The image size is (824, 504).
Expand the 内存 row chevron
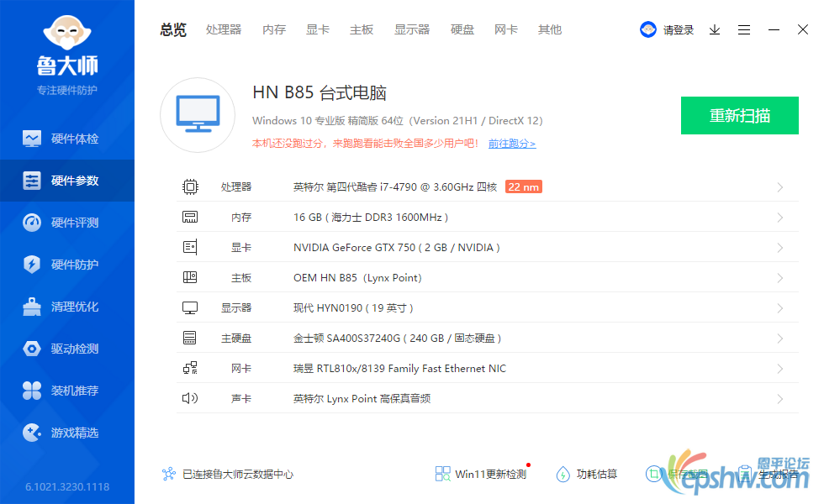pos(780,218)
